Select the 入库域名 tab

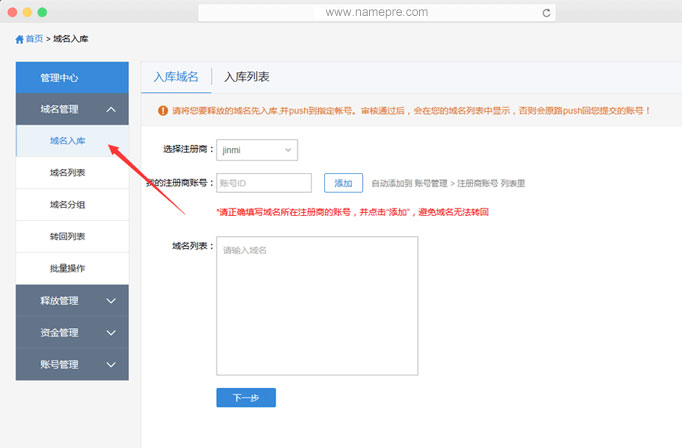pos(176,77)
